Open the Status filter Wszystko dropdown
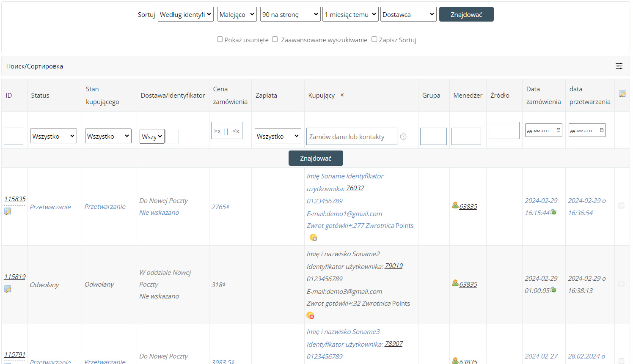633x364 pixels. (x=53, y=136)
